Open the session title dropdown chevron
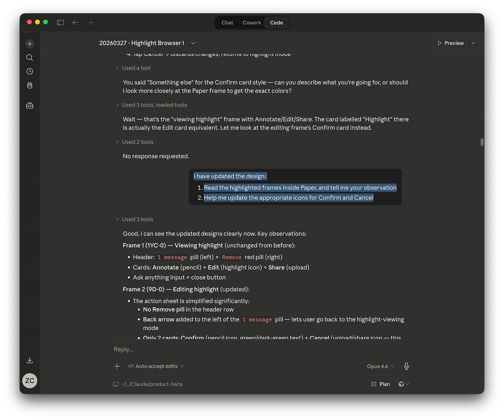The width and height of the screenshot is (504, 420). (193, 43)
